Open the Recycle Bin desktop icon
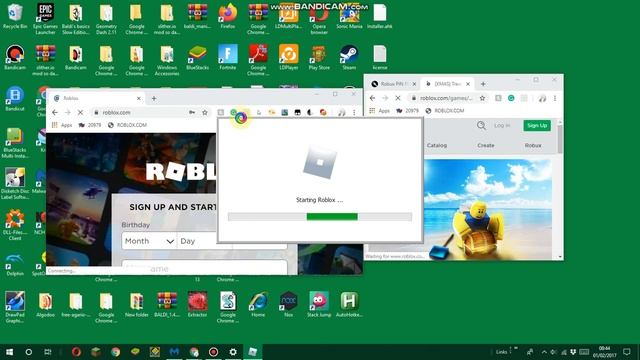 [x=15, y=16]
